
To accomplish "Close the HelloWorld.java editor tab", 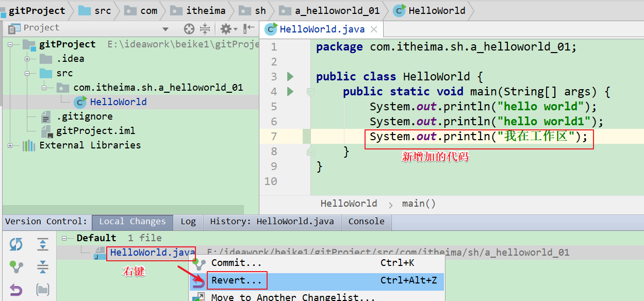I will pos(374,30).
